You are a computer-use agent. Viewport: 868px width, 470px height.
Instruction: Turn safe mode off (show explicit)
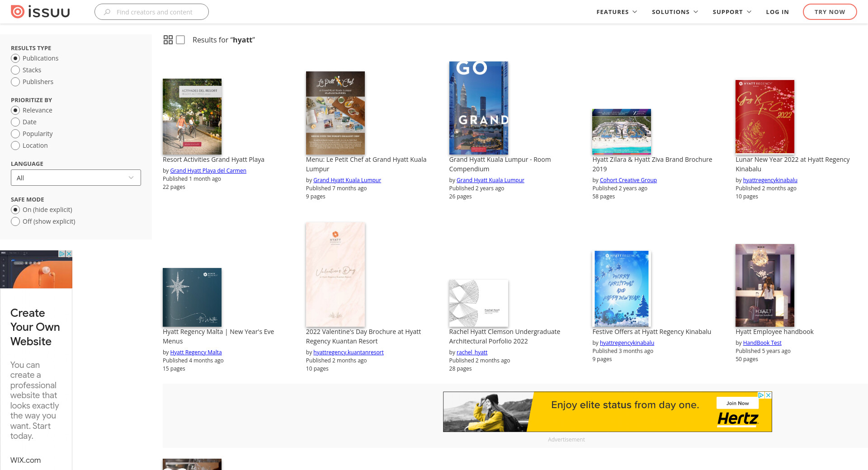coord(15,221)
